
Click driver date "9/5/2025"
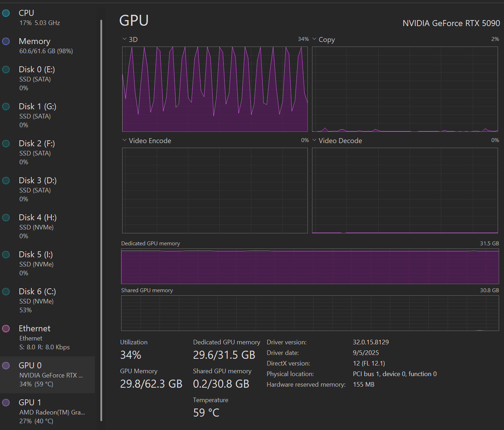pyautogui.click(x=366, y=353)
